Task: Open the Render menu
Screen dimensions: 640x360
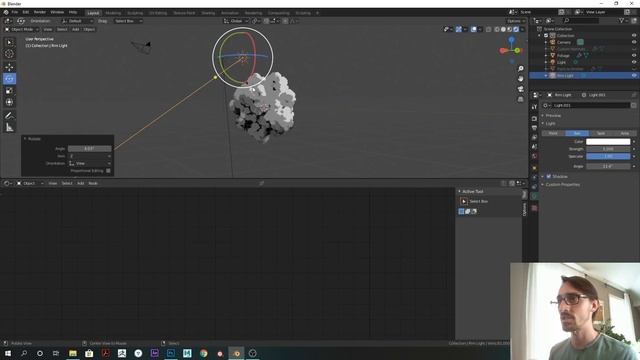Action: pos(40,12)
